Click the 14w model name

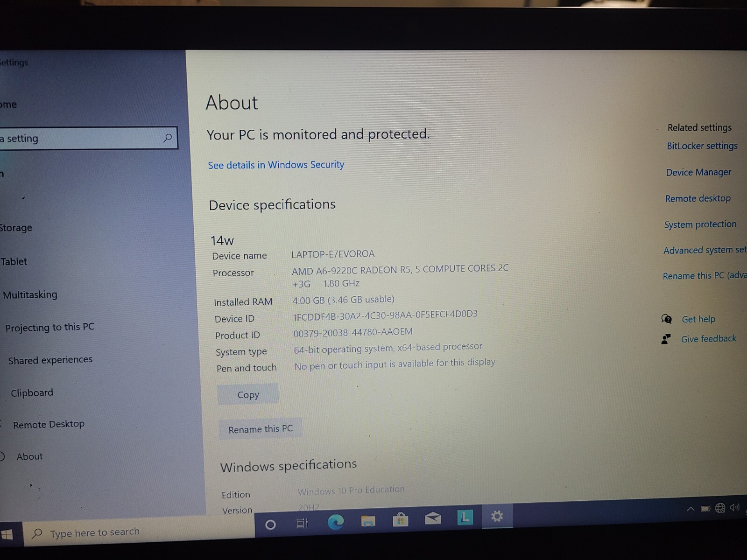coord(222,240)
